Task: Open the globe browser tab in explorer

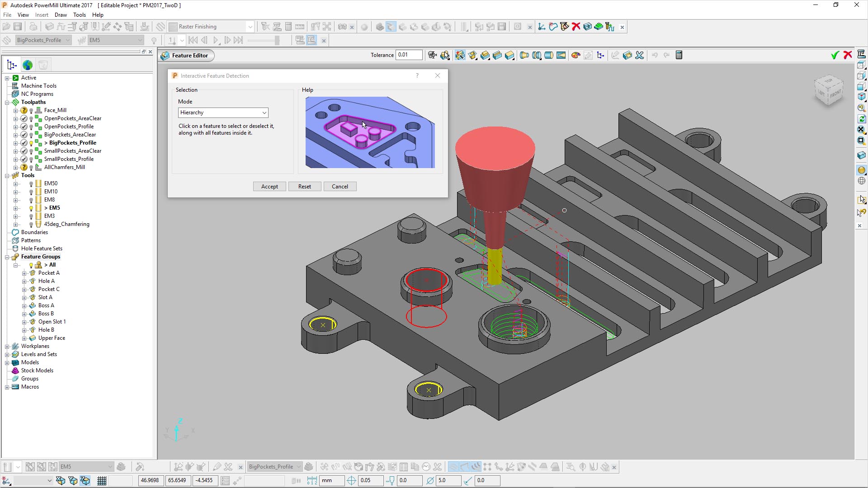Action: pos(28,65)
